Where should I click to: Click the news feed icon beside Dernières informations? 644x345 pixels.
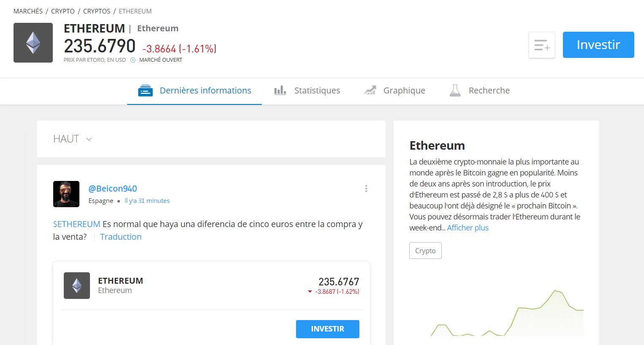click(145, 90)
